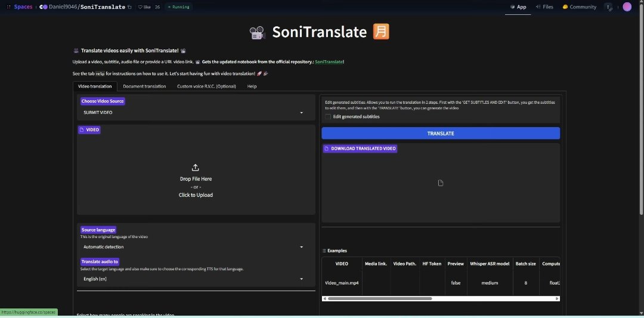This screenshot has width=644, height=318.
Task: Open the Spaces home link
Action: coord(23,7)
